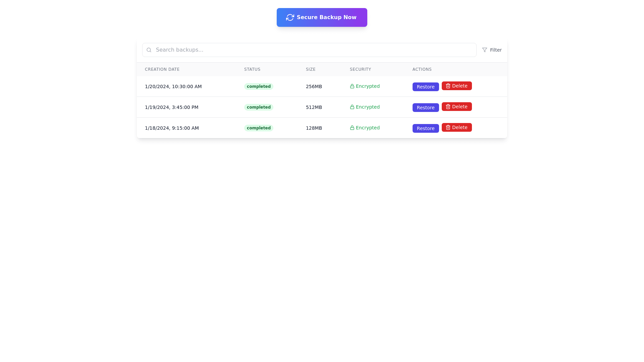Click the Size column header
The height and width of the screenshot is (362, 644).
[310, 69]
